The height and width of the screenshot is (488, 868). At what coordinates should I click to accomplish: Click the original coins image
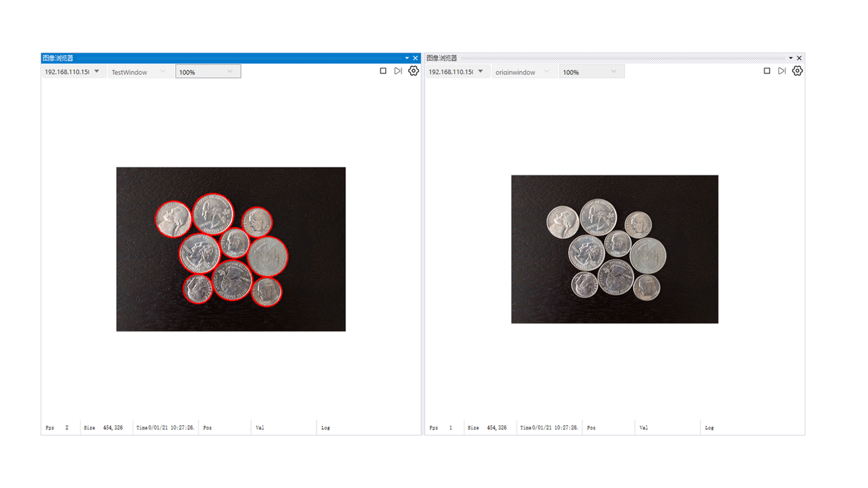tap(614, 249)
